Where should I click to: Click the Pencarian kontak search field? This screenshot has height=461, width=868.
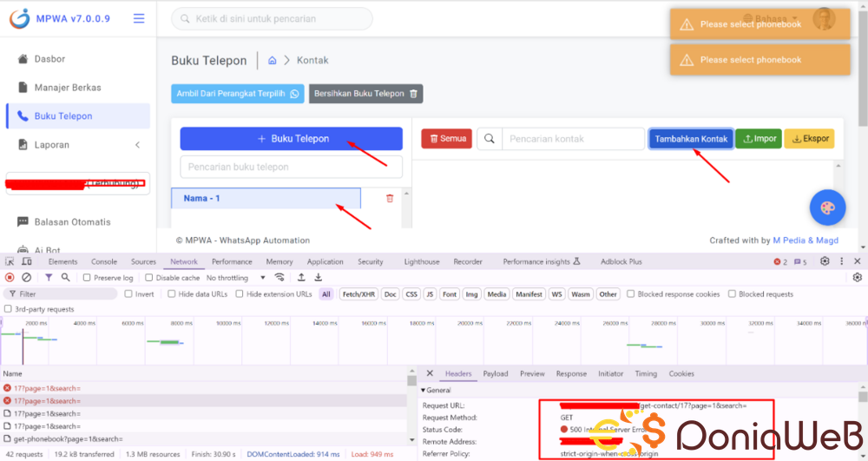573,139
